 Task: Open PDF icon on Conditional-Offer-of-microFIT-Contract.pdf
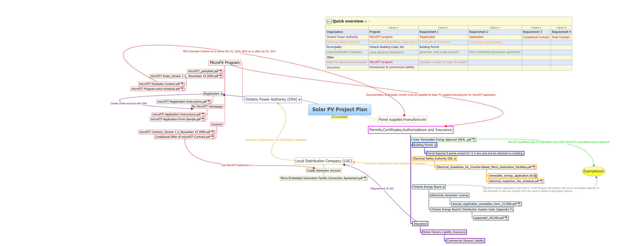click(213, 137)
